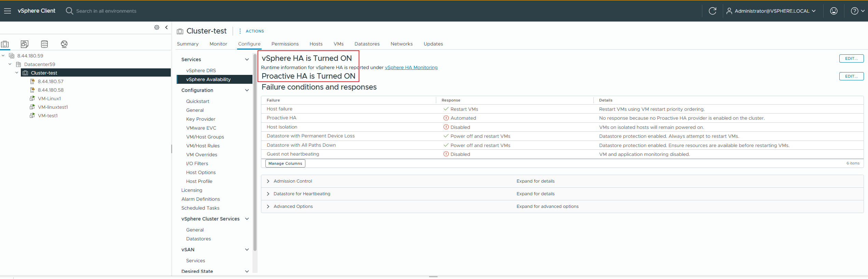Open the navigator settings gear icon
Image resolution: width=868 pixels, height=279 pixels.
click(x=157, y=27)
